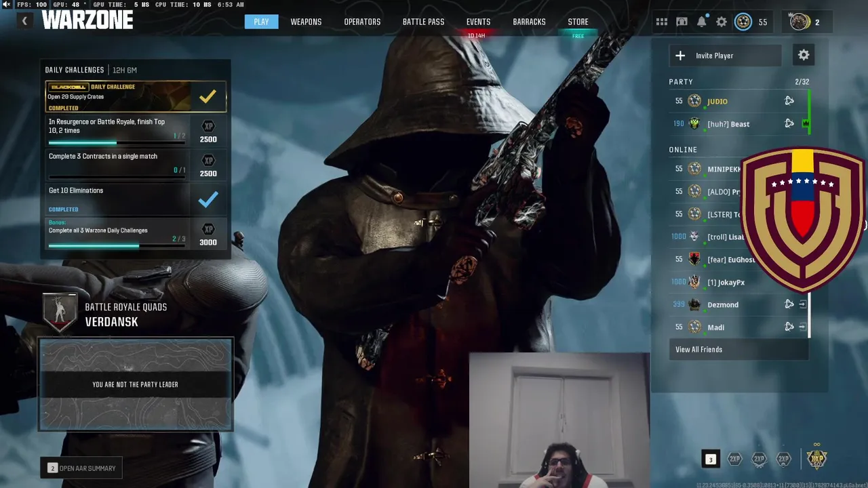Click Open AAR Summary button

pos(81,468)
